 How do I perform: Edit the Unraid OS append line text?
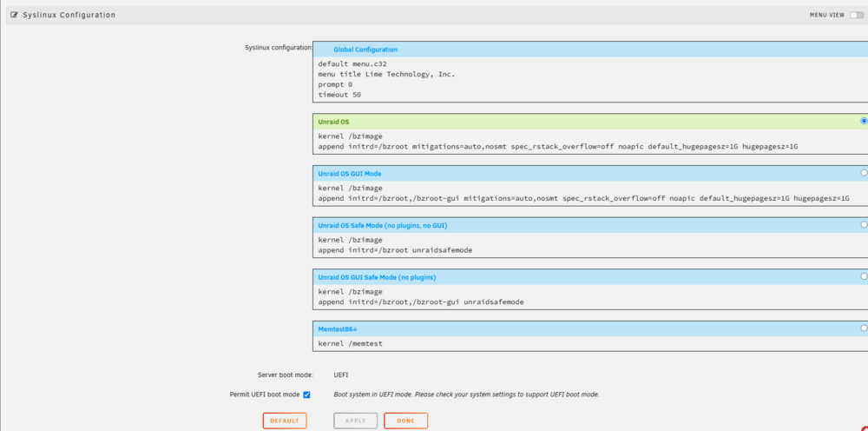point(558,147)
